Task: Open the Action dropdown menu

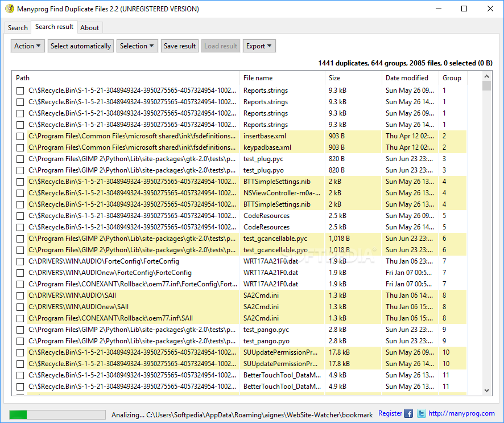Action: (x=28, y=46)
